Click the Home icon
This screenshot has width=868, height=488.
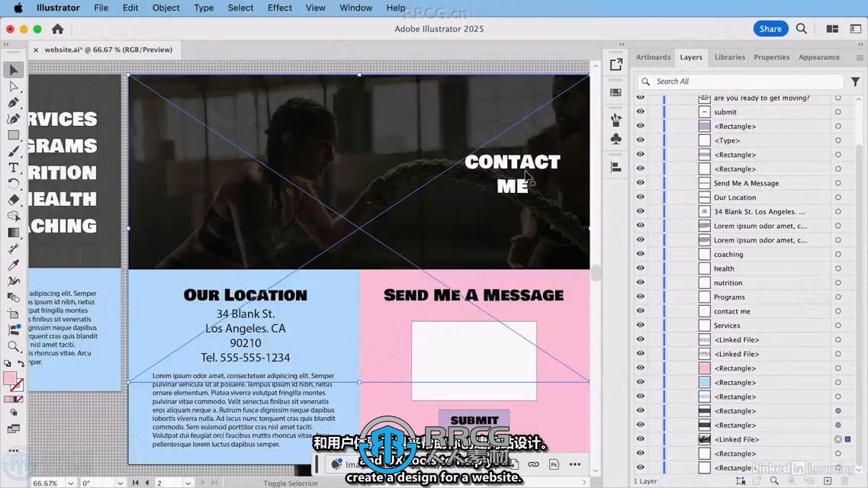point(57,29)
